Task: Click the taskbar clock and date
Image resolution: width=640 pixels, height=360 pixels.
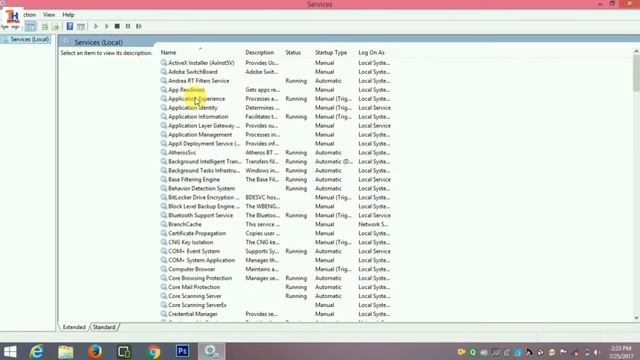Action: 622,352
